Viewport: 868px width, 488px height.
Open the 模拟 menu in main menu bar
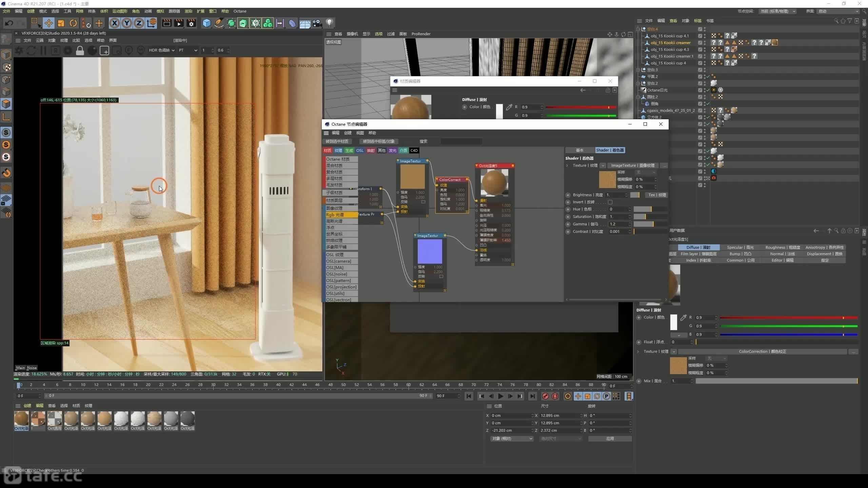pos(160,11)
